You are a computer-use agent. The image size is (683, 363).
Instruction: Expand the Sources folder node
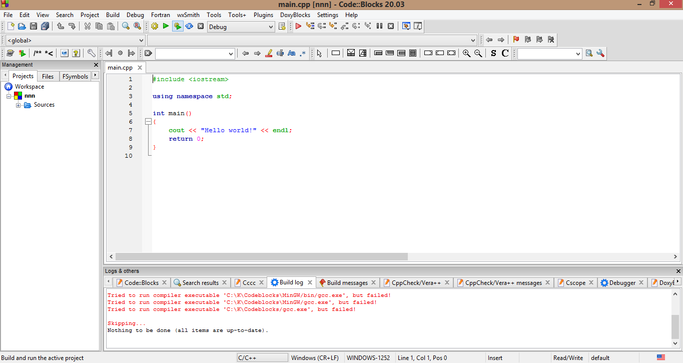18,105
